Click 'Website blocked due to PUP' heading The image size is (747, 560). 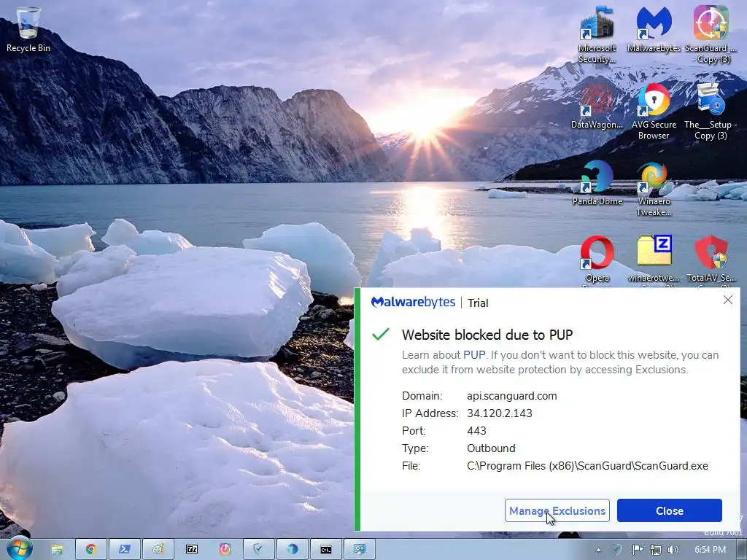click(x=487, y=335)
